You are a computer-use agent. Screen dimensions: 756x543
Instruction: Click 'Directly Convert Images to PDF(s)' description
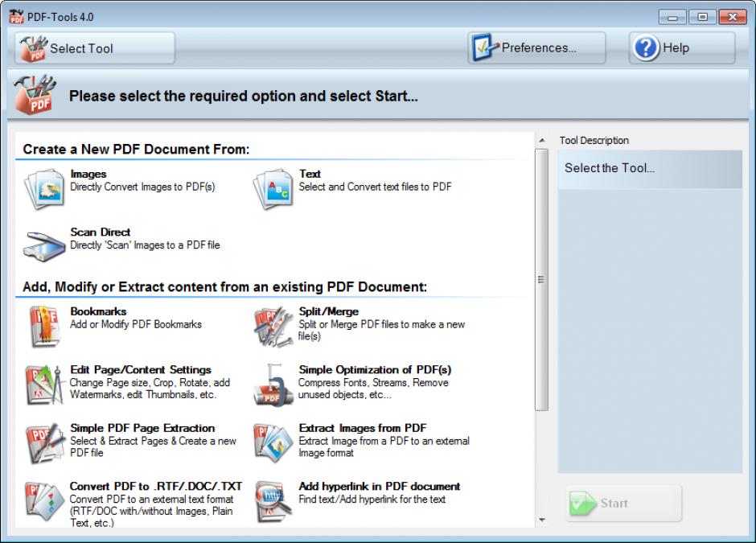point(142,187)
